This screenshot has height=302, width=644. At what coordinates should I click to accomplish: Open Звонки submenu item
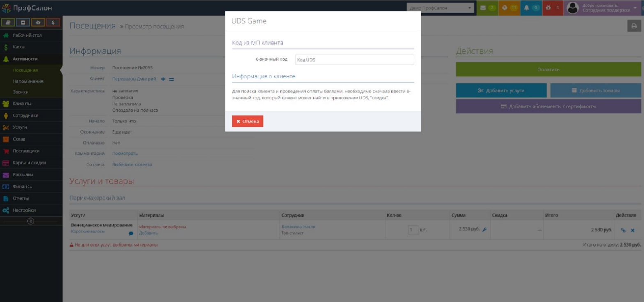tap(31, 92)
